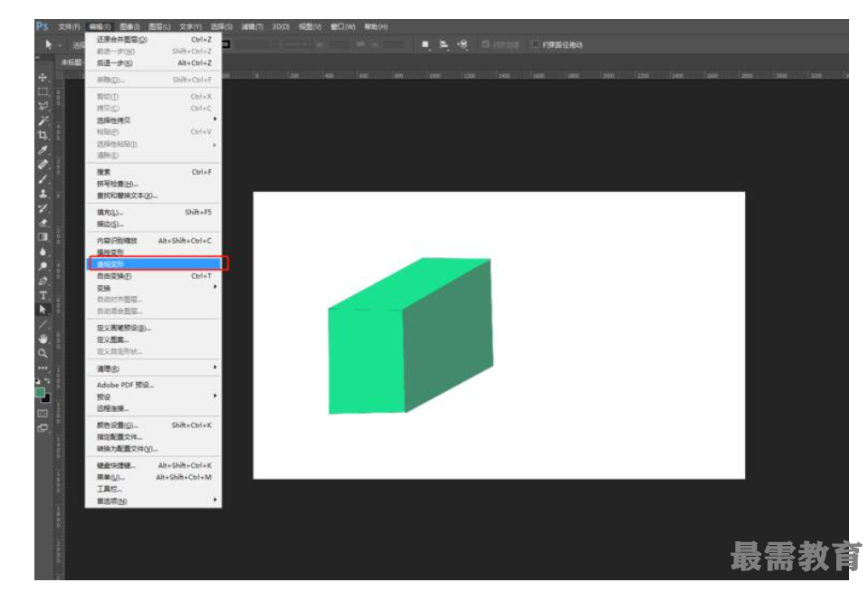The width and height of the screenshot is (868, 592).
Task: Expand the Purge (清理) submenu
Action: [153, 368]
